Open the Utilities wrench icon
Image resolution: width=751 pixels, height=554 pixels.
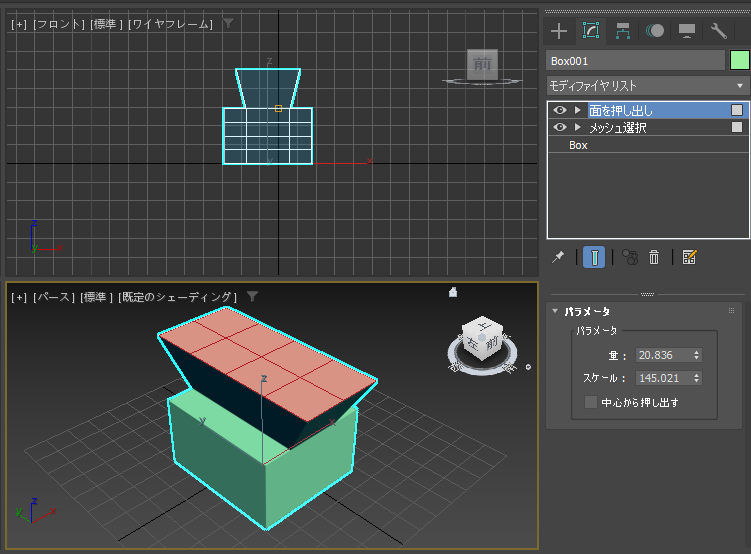(x=718, y=31)
